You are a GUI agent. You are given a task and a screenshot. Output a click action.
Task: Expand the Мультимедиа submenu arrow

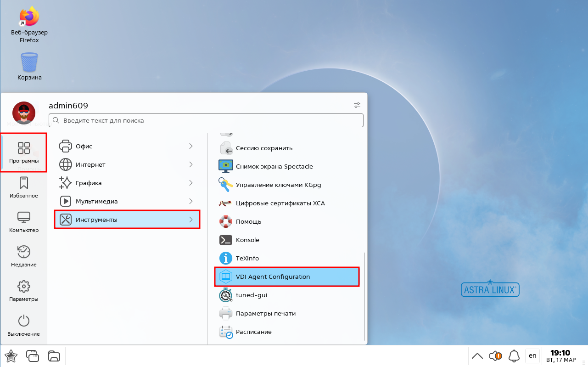pos(191,201)
